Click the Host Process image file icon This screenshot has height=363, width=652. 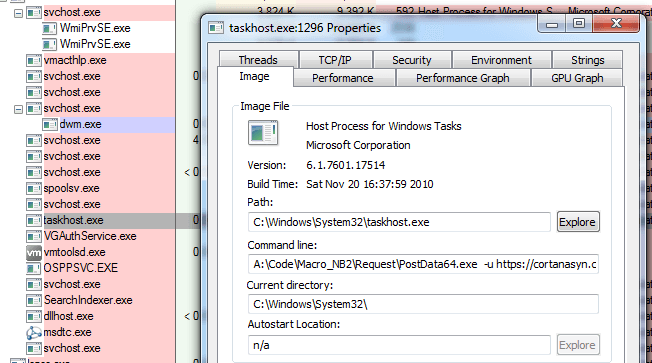click(263, 133)
